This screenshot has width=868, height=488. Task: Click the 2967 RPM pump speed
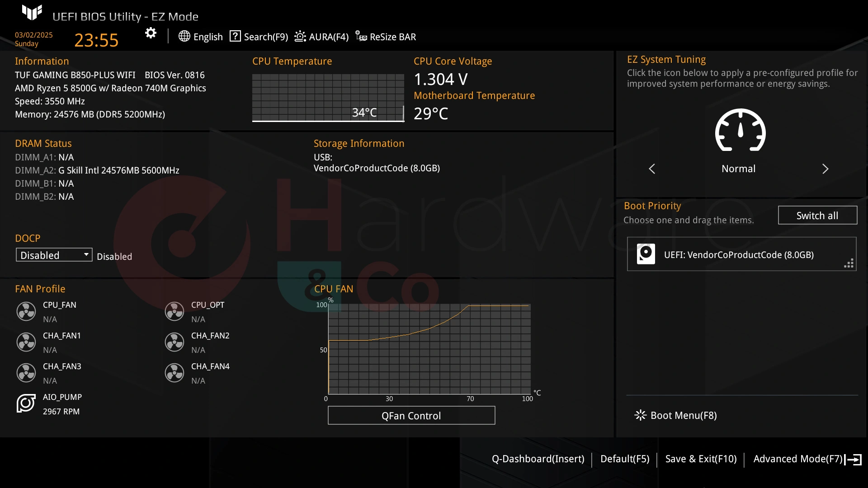coord(61,412)
